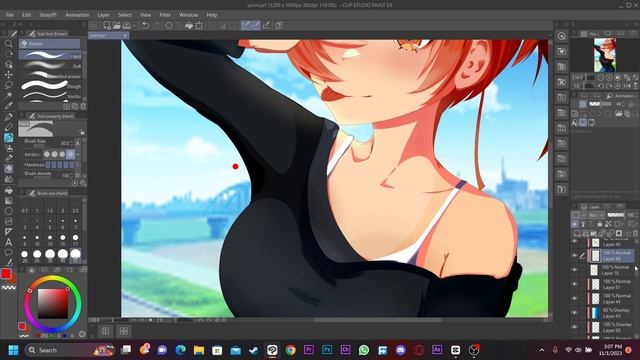Image resolution: width=640 pixels, height=360 pixels.
Task: Choose the strongest anti-aliasing option
Action: [70, 154]
